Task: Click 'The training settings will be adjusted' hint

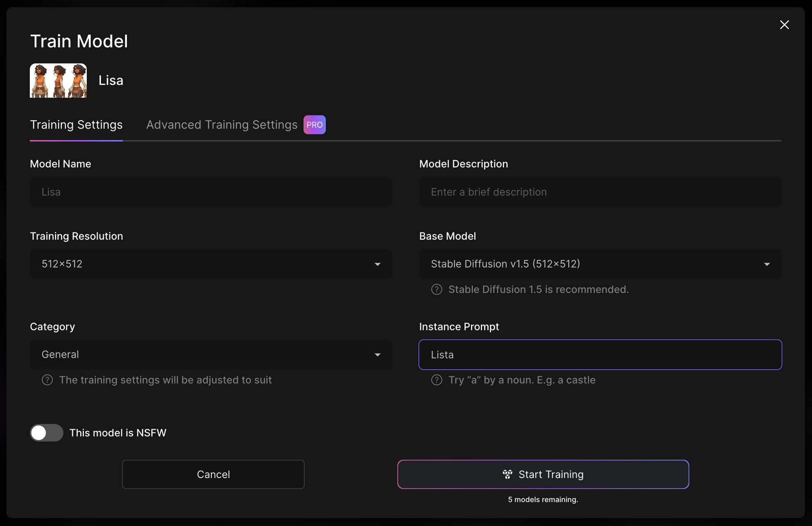Action: point(165,380)
